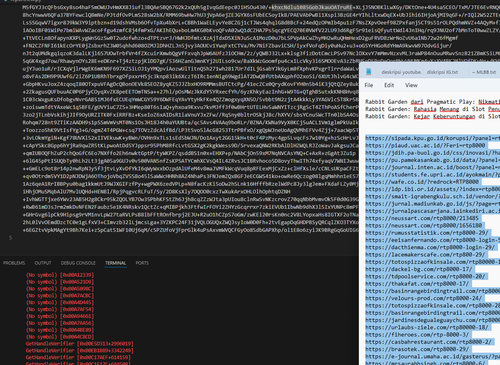Switch to the MLBB.txt Notepad tab
Screen dimensions: 500x365
[484, 72]
